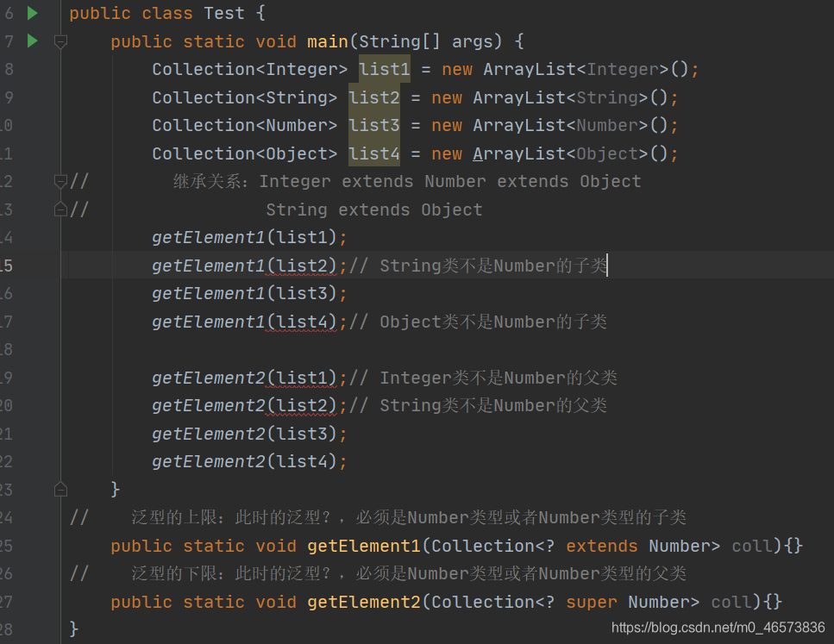The image size is (834, 644).
Task: Click error-underlined getElement2(list1) argument
Action: (x=301, y=378)
